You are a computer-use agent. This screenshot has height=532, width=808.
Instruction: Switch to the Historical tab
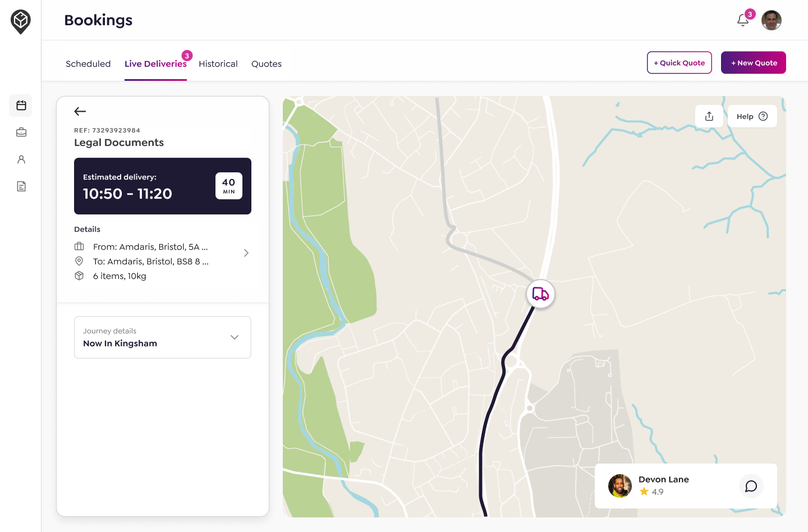[x=218, y=64]
